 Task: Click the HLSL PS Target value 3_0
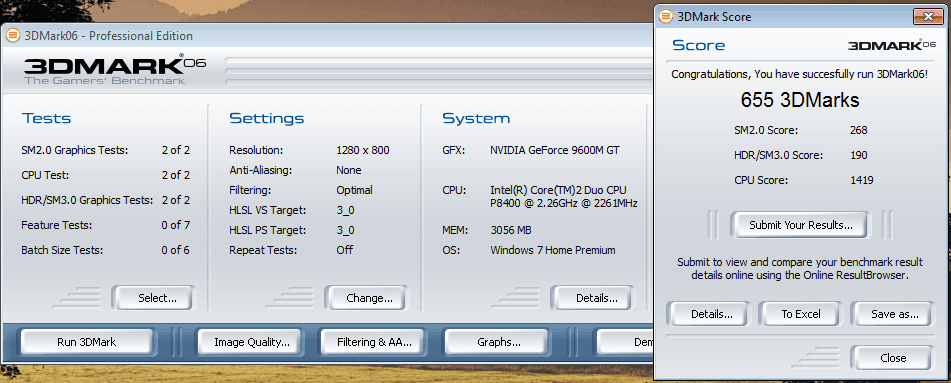[346, 230]
